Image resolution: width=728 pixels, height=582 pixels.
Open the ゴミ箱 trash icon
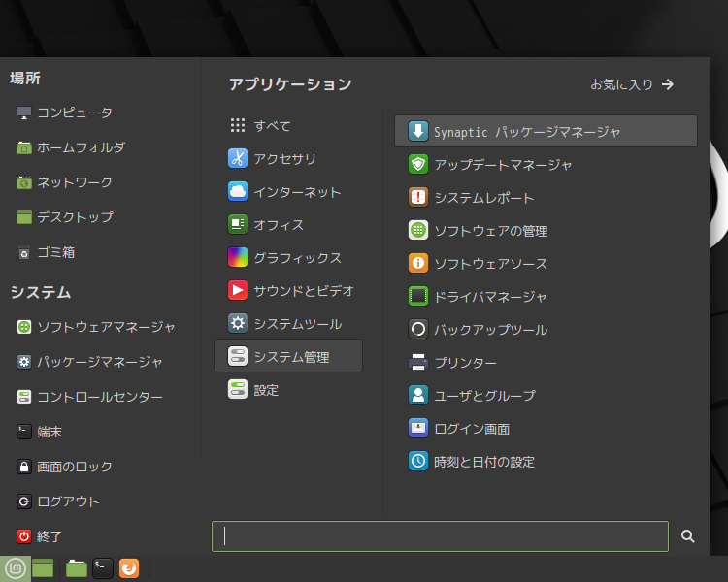(x=24, y=252)
